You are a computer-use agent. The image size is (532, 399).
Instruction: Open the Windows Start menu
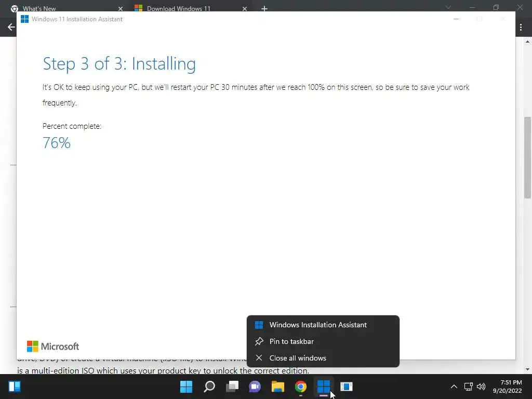tap(187, 387)
